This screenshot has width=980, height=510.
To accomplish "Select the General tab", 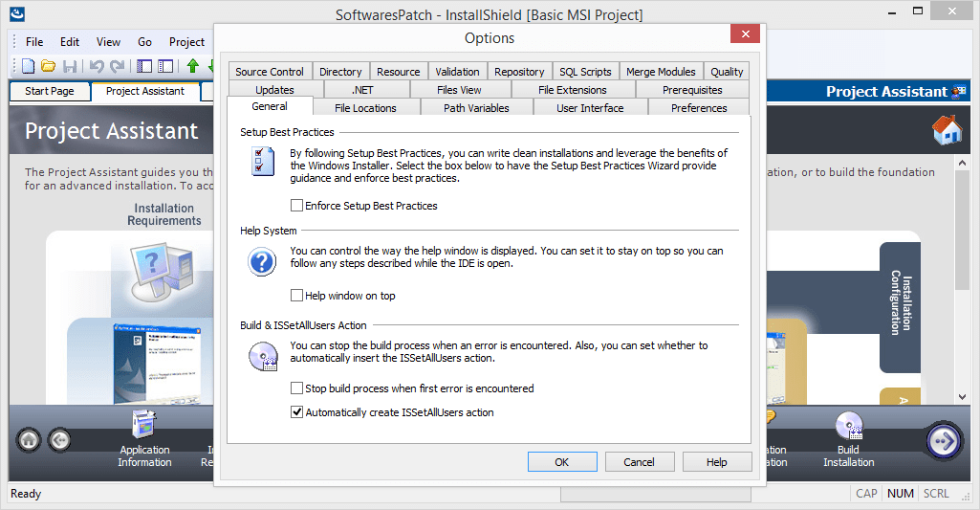I will click(270, 106).
